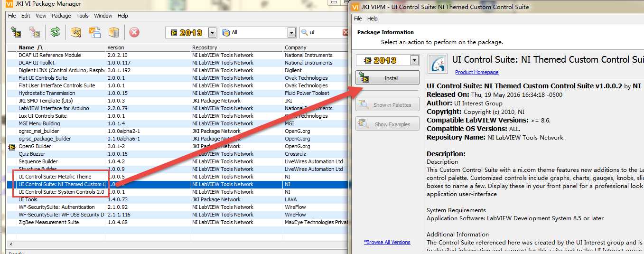644x254 pixels.
Task: Open the All category filter dropdown
Action: coord(291,33)
